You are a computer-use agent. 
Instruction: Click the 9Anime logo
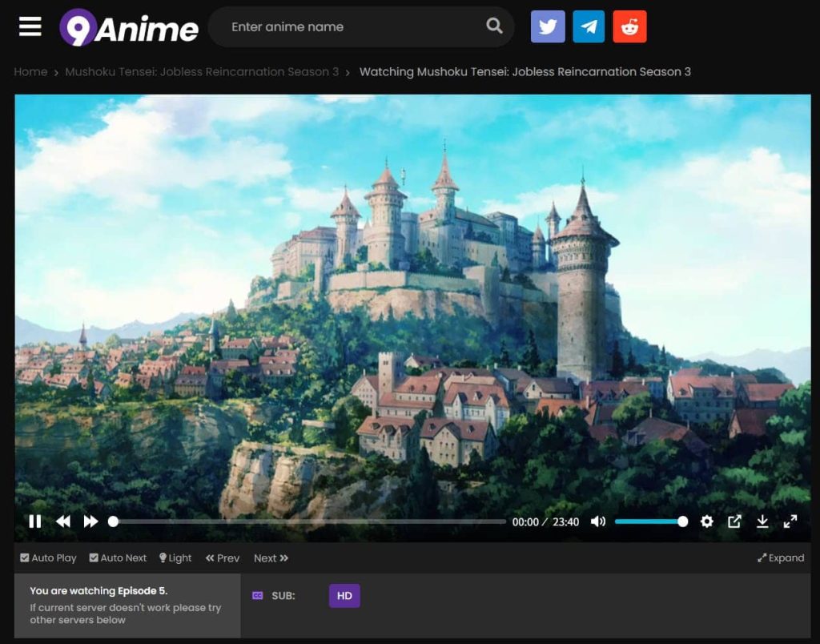129,27
